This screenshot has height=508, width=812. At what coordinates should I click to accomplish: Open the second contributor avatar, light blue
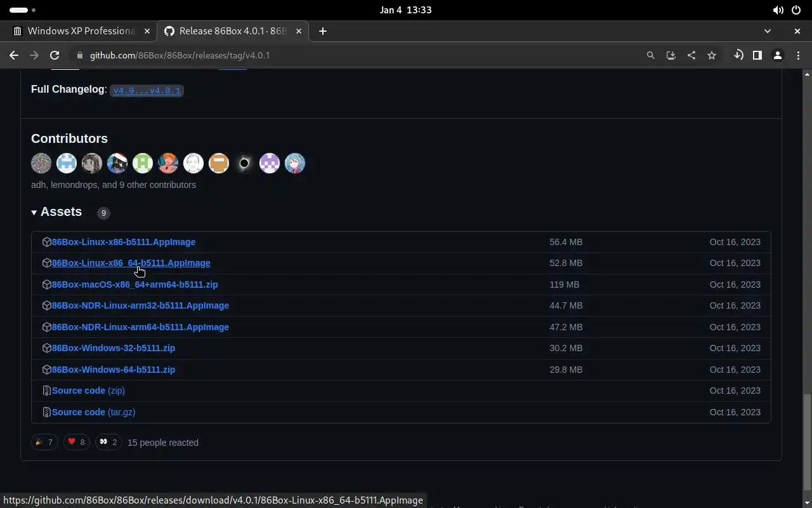click(x=67, y=163)
